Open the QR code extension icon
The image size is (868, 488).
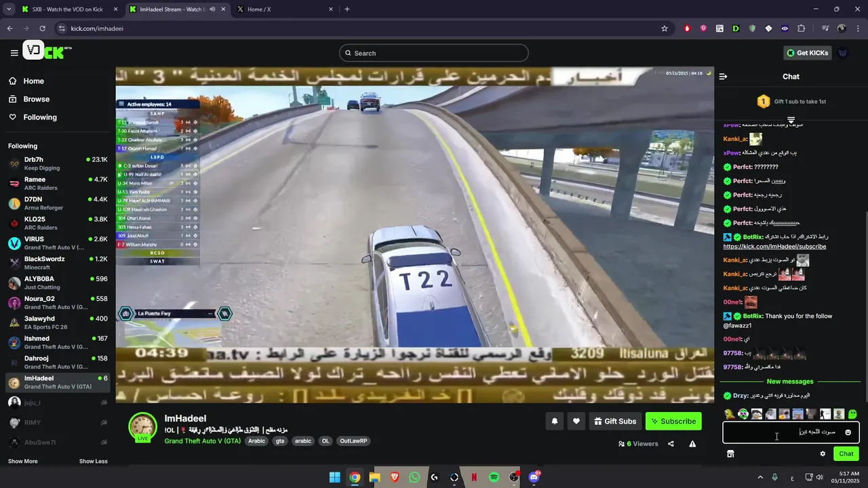click(x=719, y=28)
